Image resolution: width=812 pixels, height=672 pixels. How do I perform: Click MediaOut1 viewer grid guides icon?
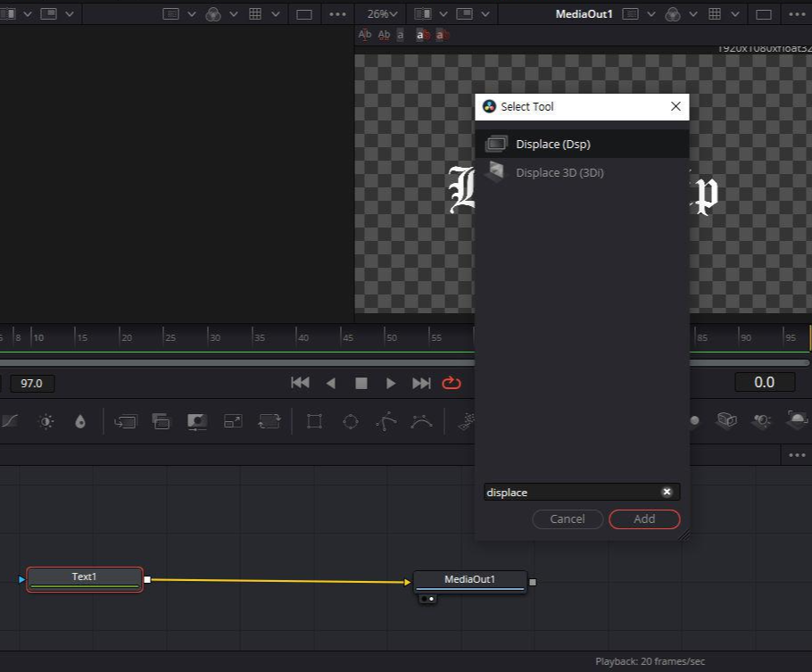pos(715,14)
